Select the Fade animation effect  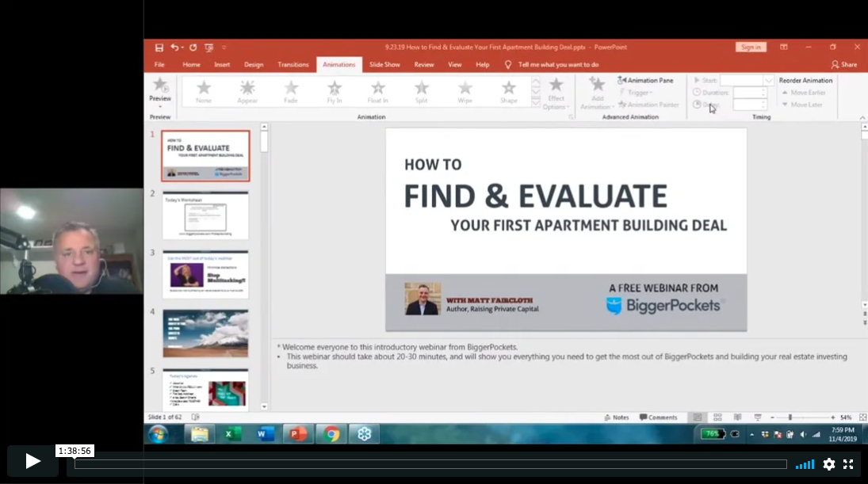tap(291, 92)
